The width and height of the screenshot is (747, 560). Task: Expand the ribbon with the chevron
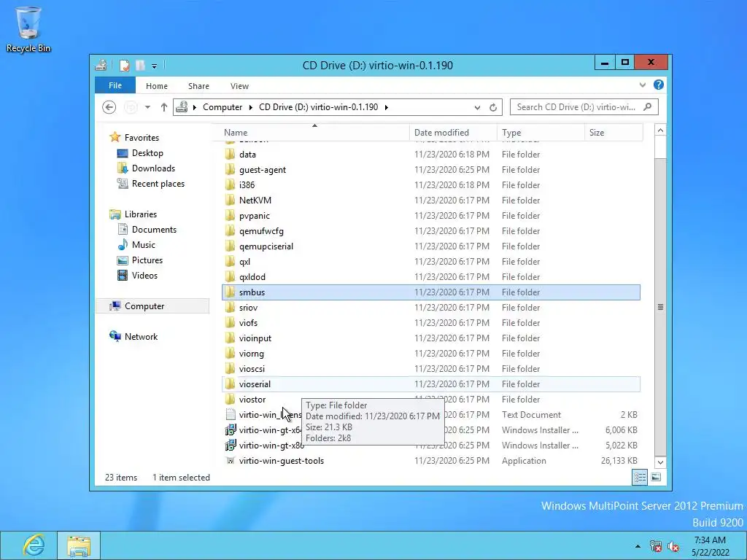[642, 85]
